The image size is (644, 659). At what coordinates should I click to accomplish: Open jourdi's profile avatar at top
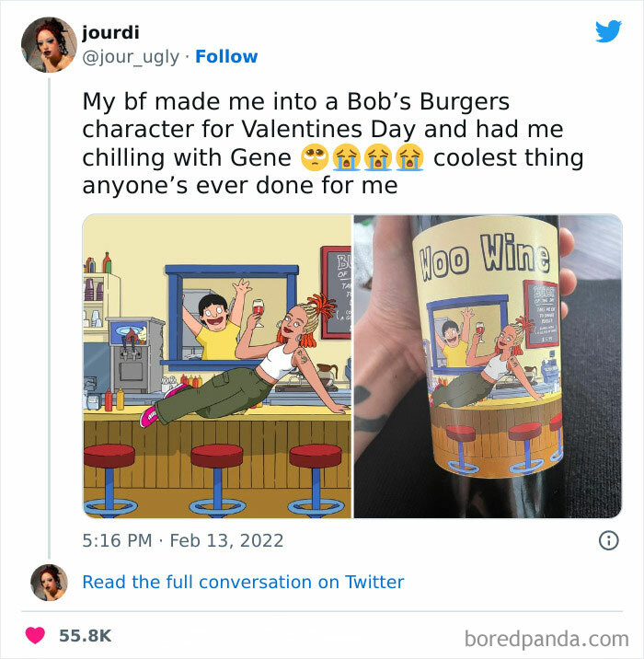tap(49, 44)
